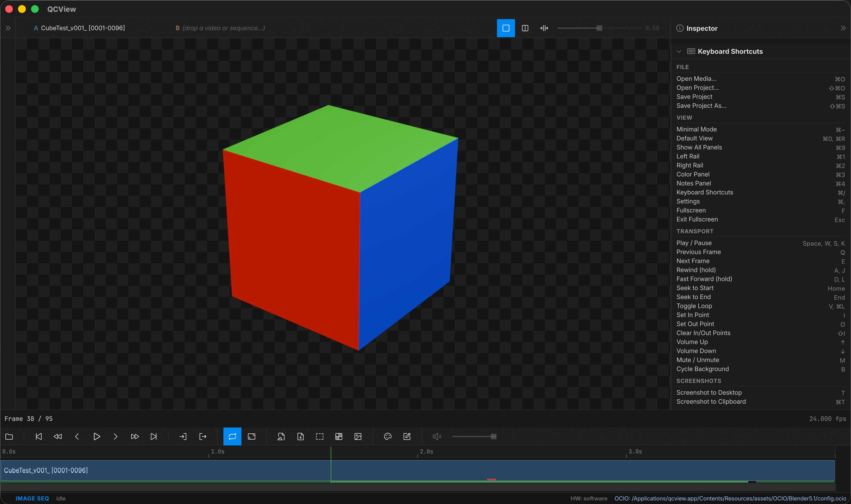Click Color Panel shortcut row

pos(760,174)
